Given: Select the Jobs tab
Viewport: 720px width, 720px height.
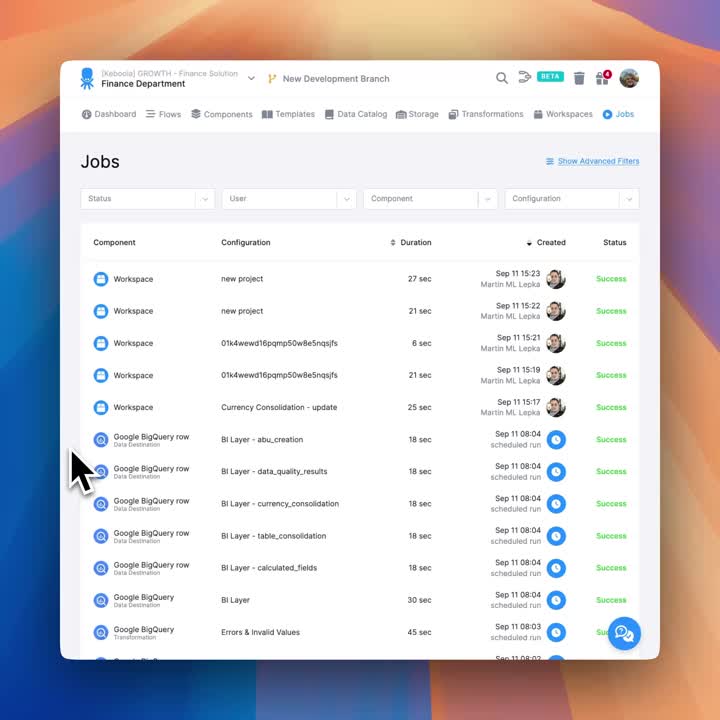Looking at the screenshot, I should (x=618, y=114).
